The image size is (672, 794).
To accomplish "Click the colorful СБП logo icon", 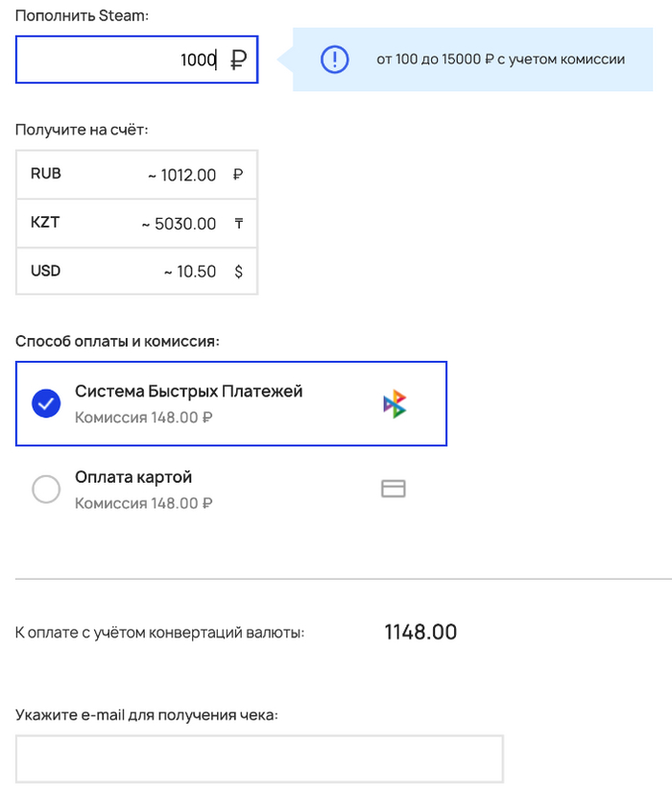I will click(394, 405).
